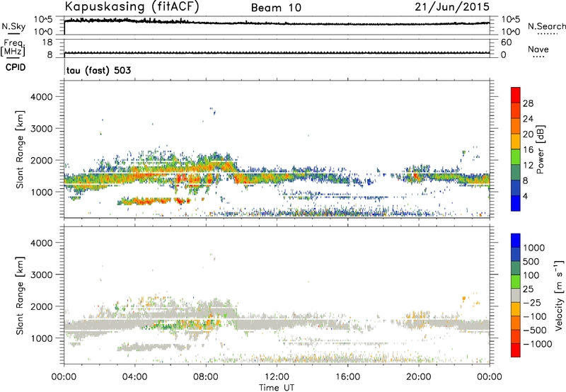Pick the gray -25 to 25 velocity segment
This screenshot has width=566, height=392.
516,295
